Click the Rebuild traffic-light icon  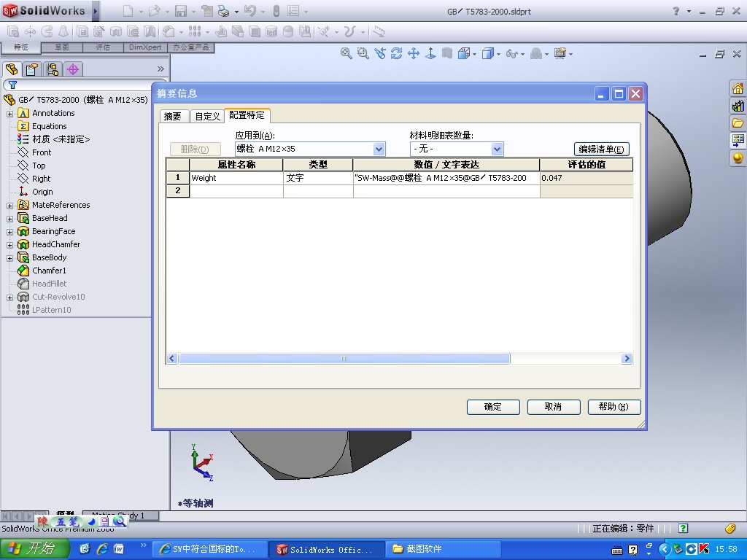276,11
